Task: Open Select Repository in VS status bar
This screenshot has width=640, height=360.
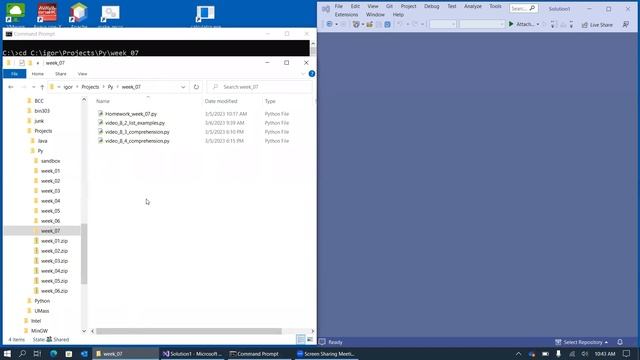Action: coord(581,342)
